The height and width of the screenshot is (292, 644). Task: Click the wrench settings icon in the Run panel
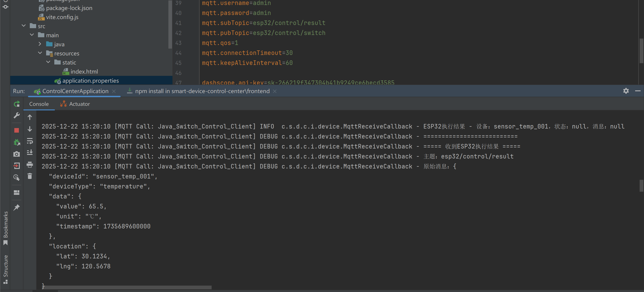point(17,115)
